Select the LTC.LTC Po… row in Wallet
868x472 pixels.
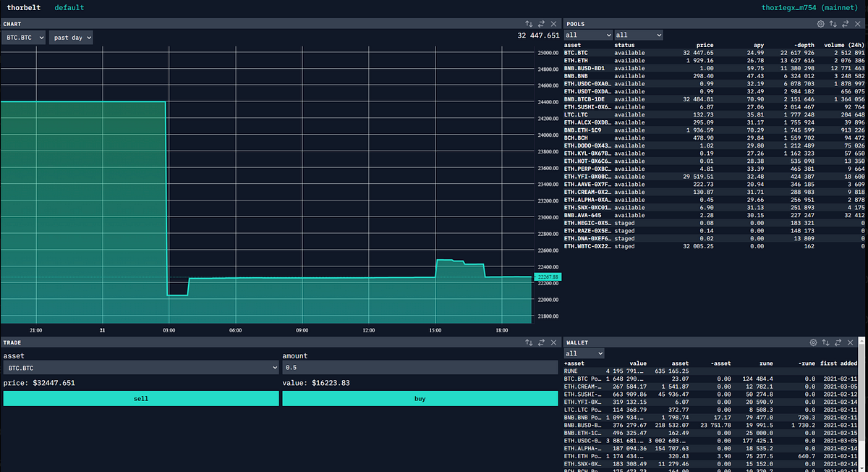pyautogui.click(x=710, y=410)
